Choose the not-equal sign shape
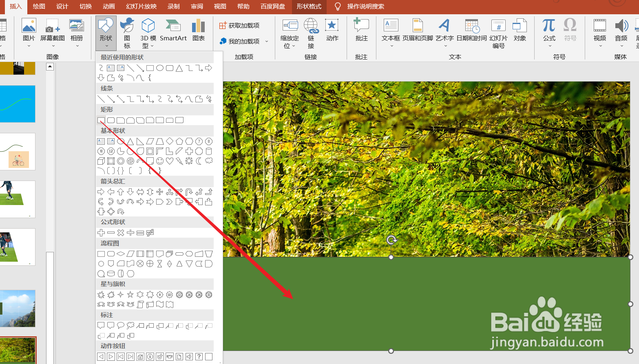 pos(150,233)
